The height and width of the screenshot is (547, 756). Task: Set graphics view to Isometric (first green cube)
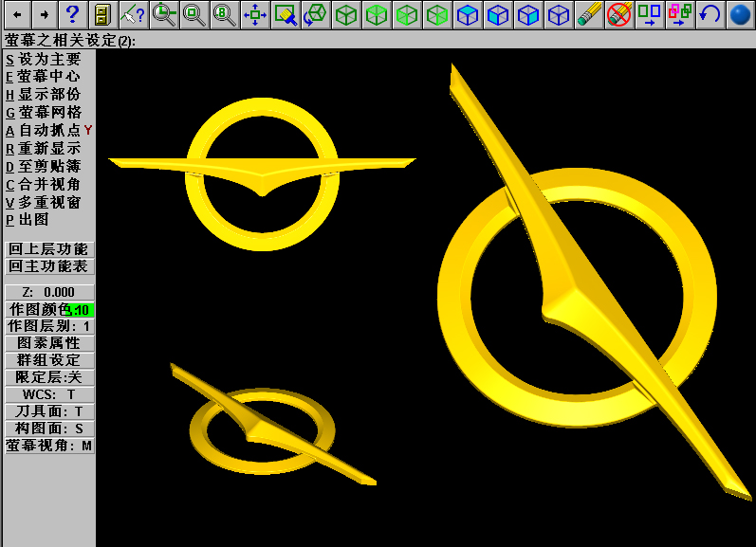click(x=346, y=14)
